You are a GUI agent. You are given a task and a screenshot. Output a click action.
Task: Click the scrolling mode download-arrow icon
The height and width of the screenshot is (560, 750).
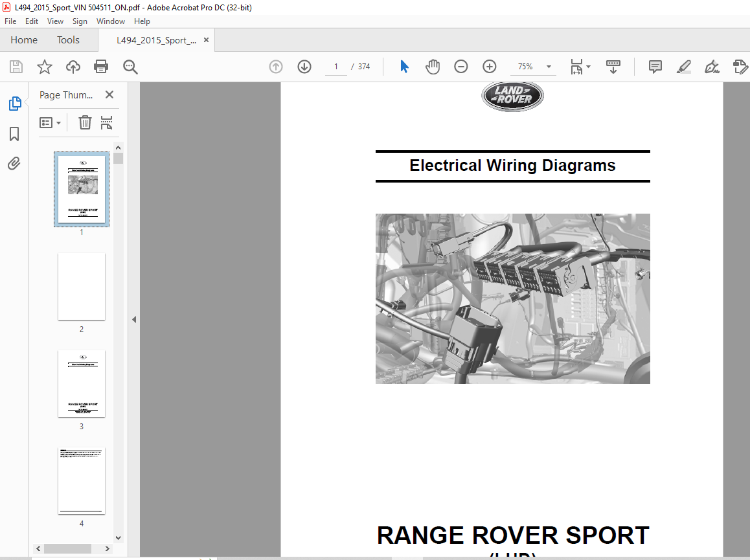(613, 67)
